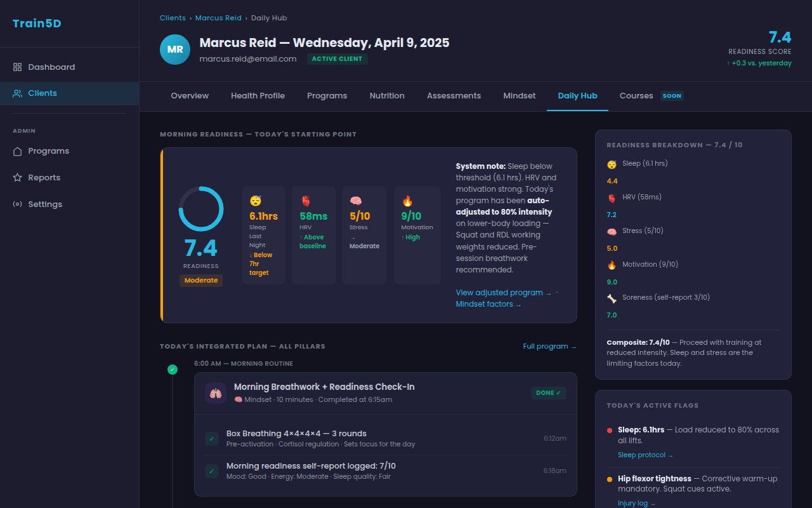Image resolution: width=812 pixels, height=508 pixels.
Task: Click the sleeping face icon in Sleep tile
Action: tap(255, 201)
